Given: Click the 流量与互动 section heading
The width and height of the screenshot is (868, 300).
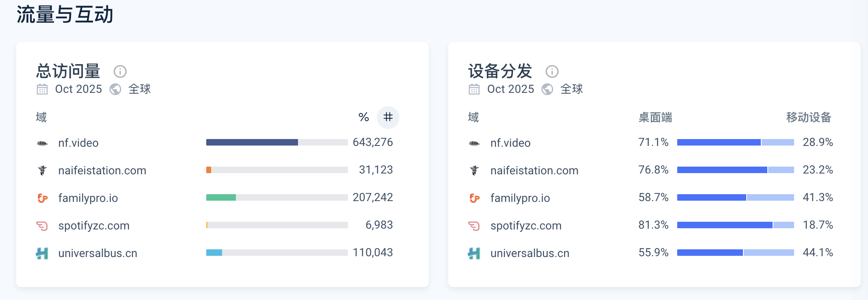Looking at the screenshot, I should pos(65,15).
